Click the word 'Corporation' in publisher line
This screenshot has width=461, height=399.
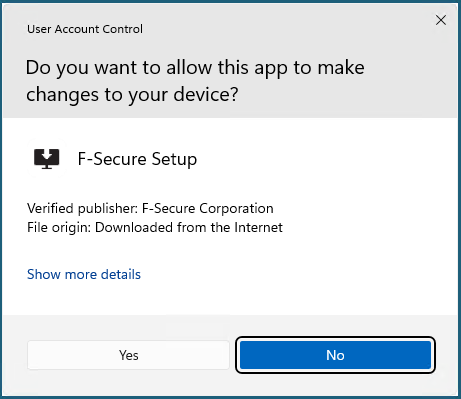coord(236,208)
